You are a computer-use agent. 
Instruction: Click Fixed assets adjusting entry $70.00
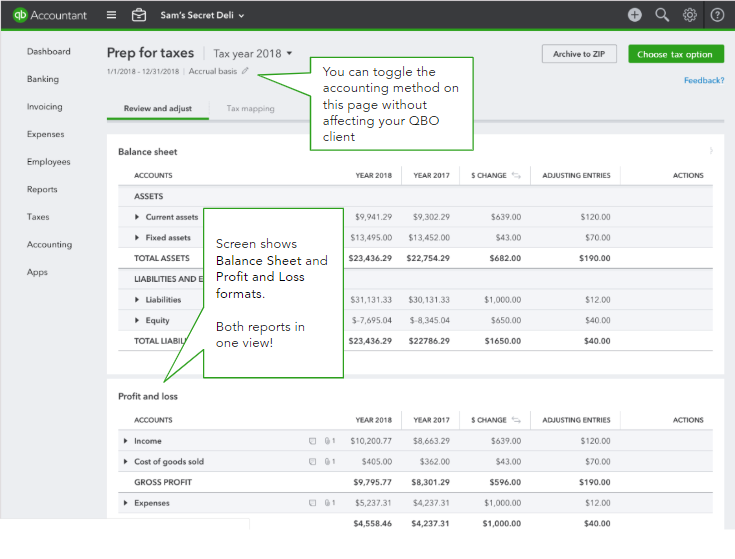point(598,238)
